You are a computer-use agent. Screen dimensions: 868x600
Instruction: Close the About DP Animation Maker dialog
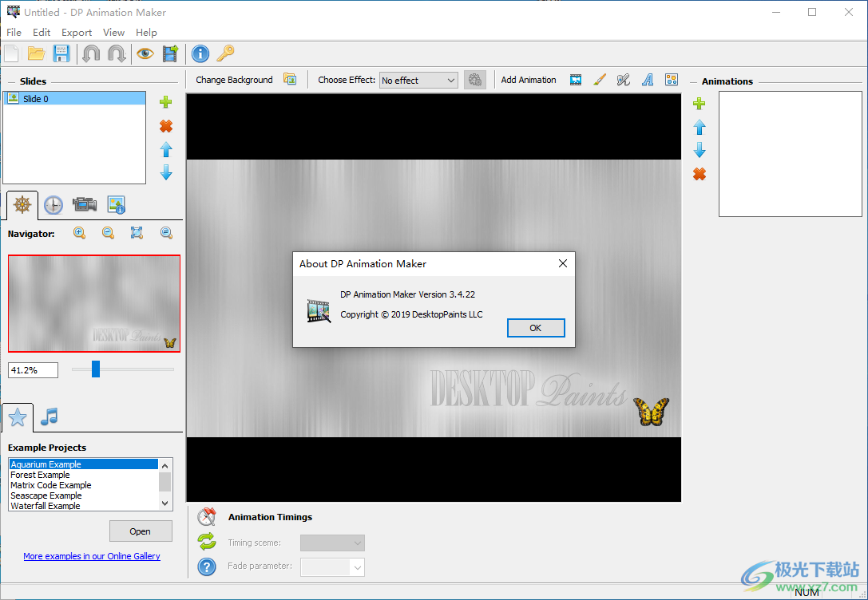[563, 264]
